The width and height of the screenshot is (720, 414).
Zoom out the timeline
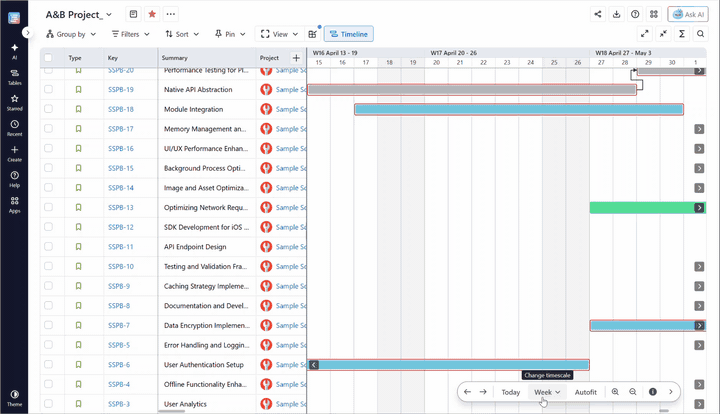(x=633, y=392)
